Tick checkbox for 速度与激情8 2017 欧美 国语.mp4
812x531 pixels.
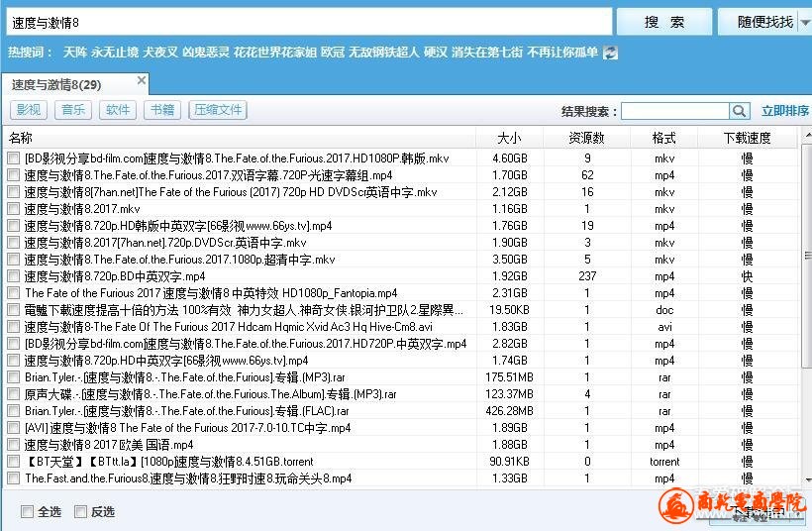tap(14, 445)
